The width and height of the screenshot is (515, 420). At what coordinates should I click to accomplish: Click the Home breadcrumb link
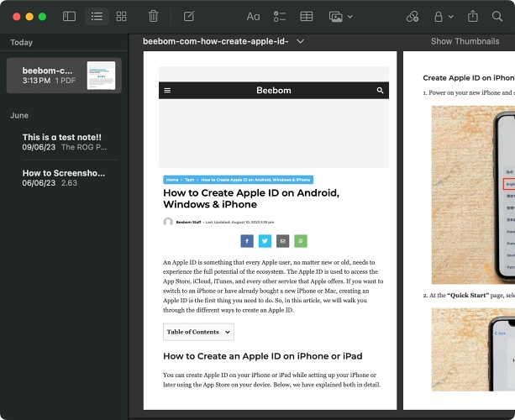click(172, 180)
